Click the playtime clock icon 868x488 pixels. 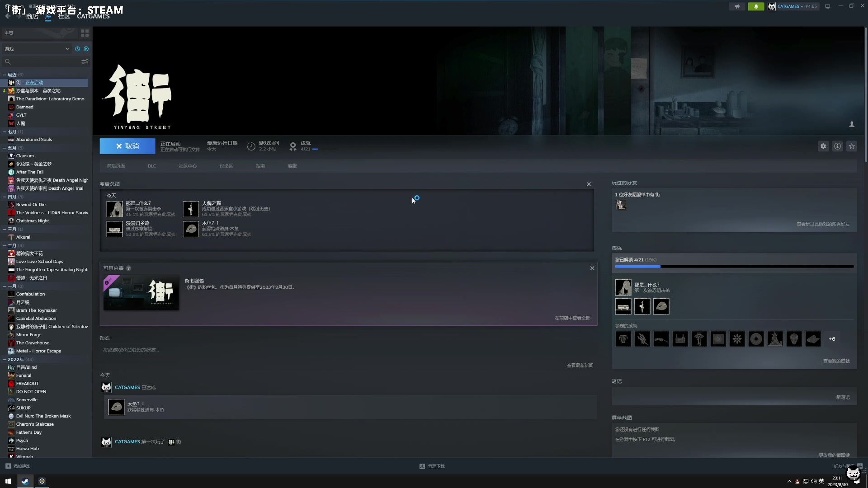251,146
